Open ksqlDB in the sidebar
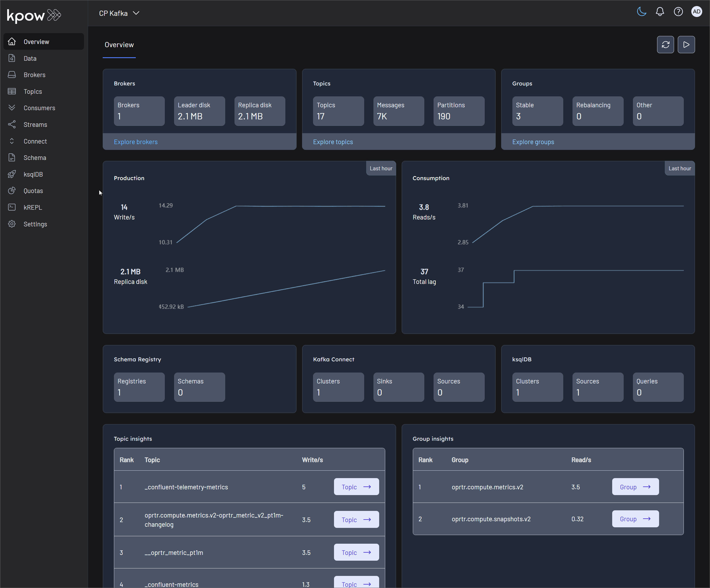Image resolution: width=710 pixels, height=588 pixels. 44,174
